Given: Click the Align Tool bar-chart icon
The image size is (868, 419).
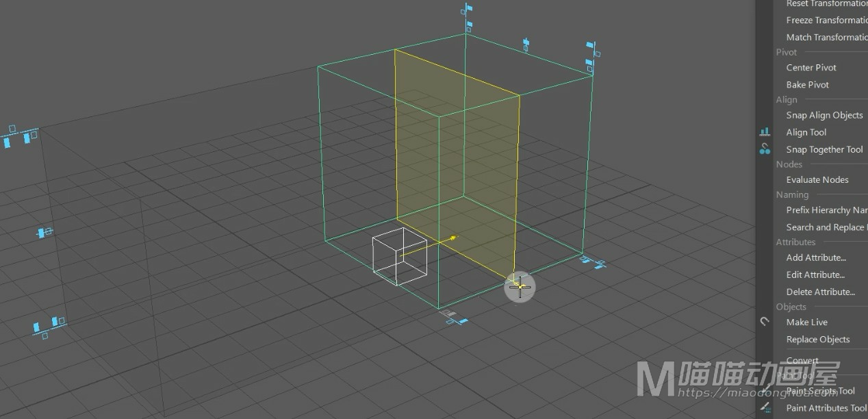Looking at the screenshot, I should tap(765, 131).
